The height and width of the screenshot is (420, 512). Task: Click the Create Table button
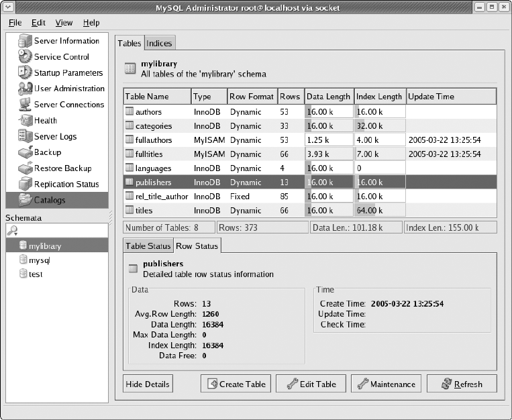pos(236,384)
